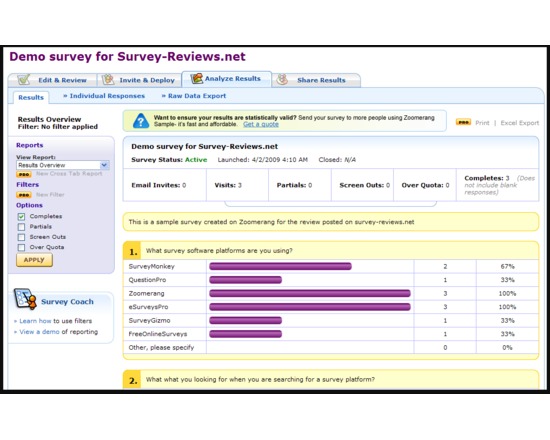Click the Visits: 3 cell
This screenshot has width=550, height=440.
237,185
